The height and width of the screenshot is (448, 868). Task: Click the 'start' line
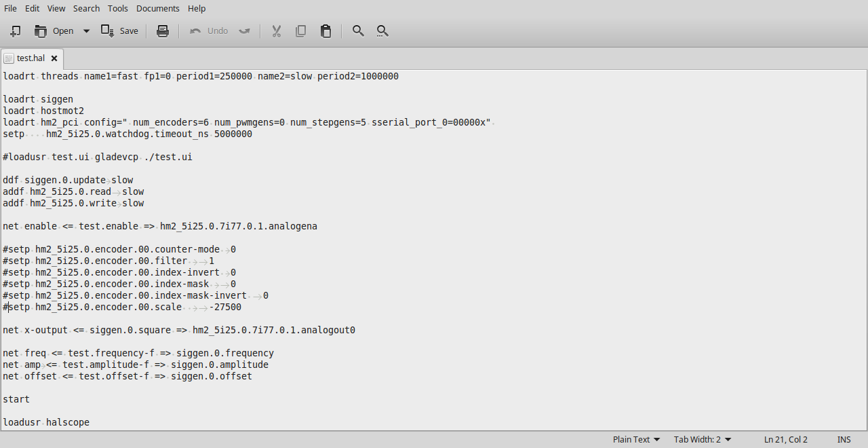click(16, 399)
